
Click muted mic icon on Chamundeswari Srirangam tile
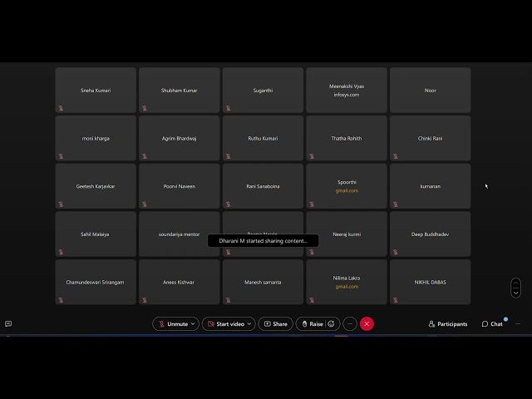(x=61, y=300)
